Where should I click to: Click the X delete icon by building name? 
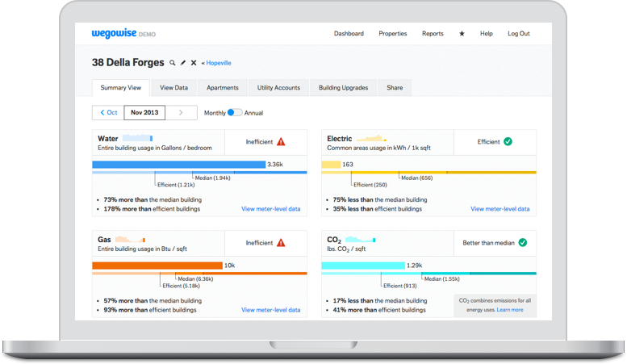(194, 63)
